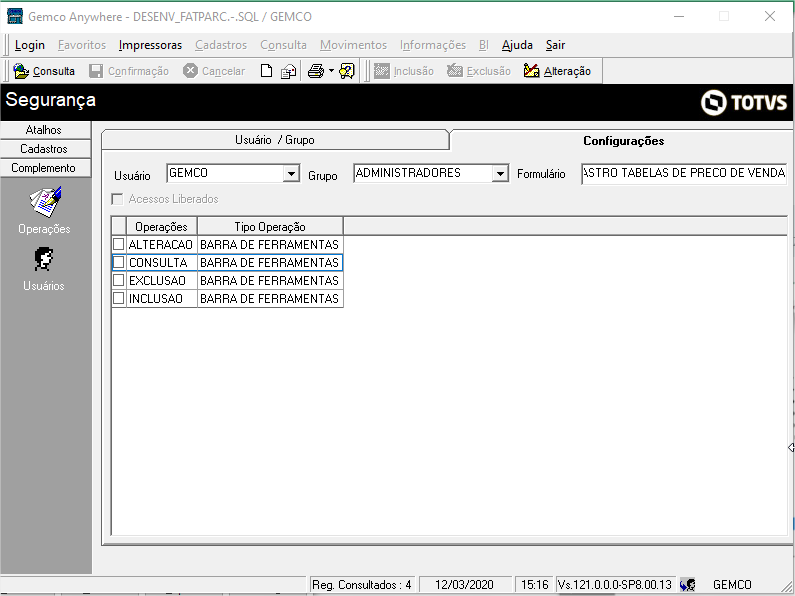Click the Reg. Consultados : 4 status
This screenshot has height=596, width=795.
point(362,585)
